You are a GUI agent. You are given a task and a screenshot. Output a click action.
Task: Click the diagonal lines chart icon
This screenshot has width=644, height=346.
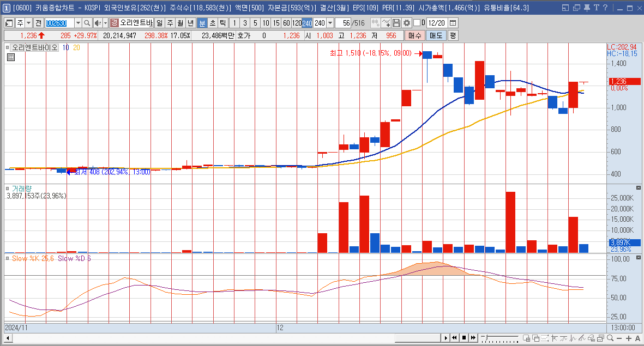[582, 338]
